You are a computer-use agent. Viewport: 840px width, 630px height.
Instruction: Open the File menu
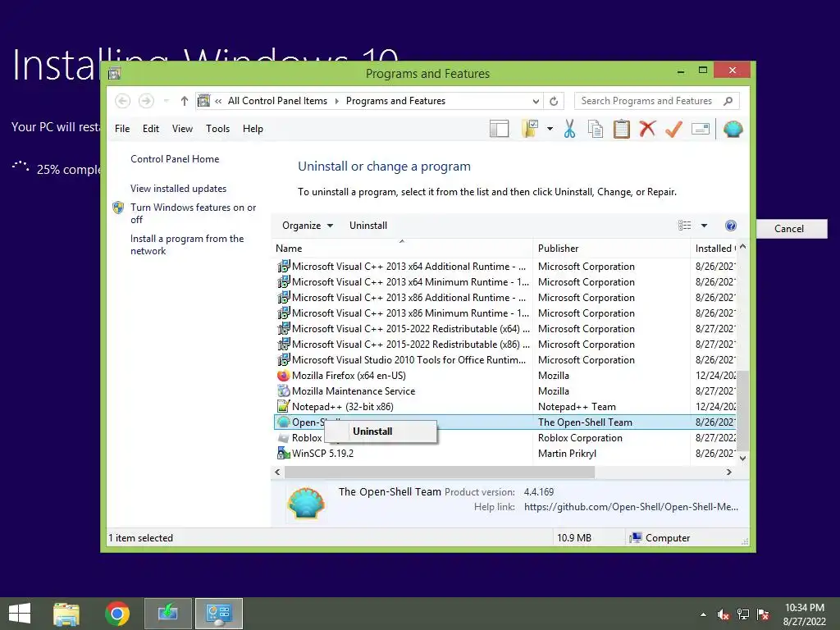(x=122, y=129)
